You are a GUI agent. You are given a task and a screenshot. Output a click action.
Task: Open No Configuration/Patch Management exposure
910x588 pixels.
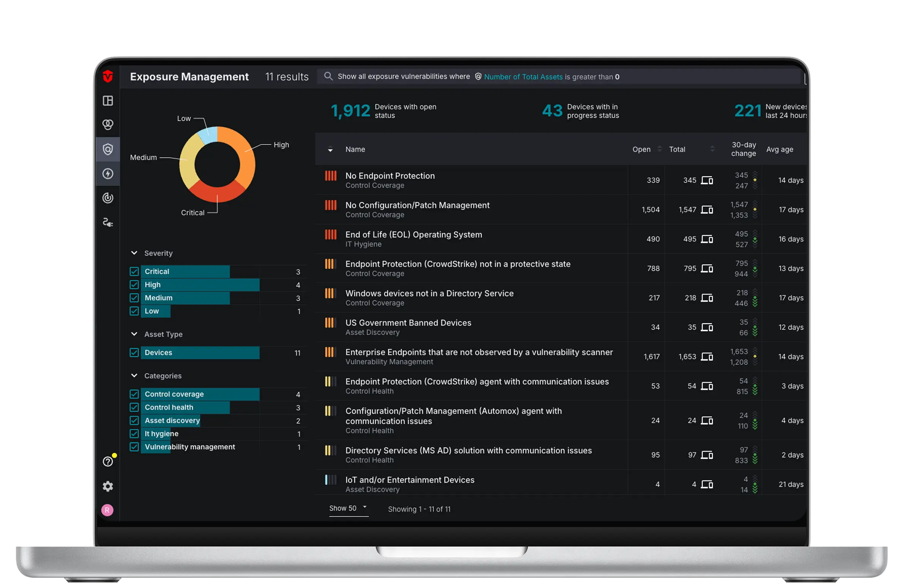[x=417, y=205]
